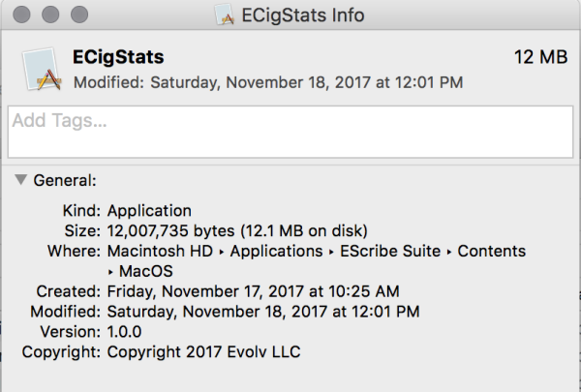Click in the Add Tags field
Viewport: 581px width, 392px height.
[x=289, y=131]
